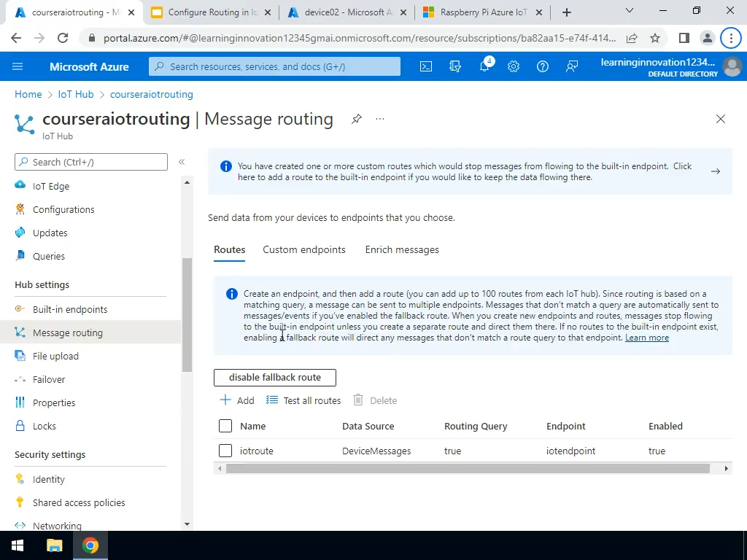Screen dimensions: 747x560
Task: Pin the Message routing blade
Action: coord(356,119)
